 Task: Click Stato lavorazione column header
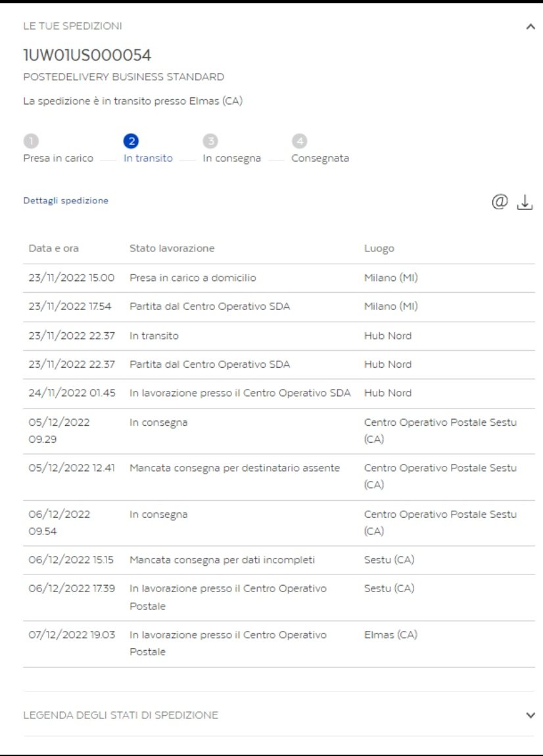[172, 248]
